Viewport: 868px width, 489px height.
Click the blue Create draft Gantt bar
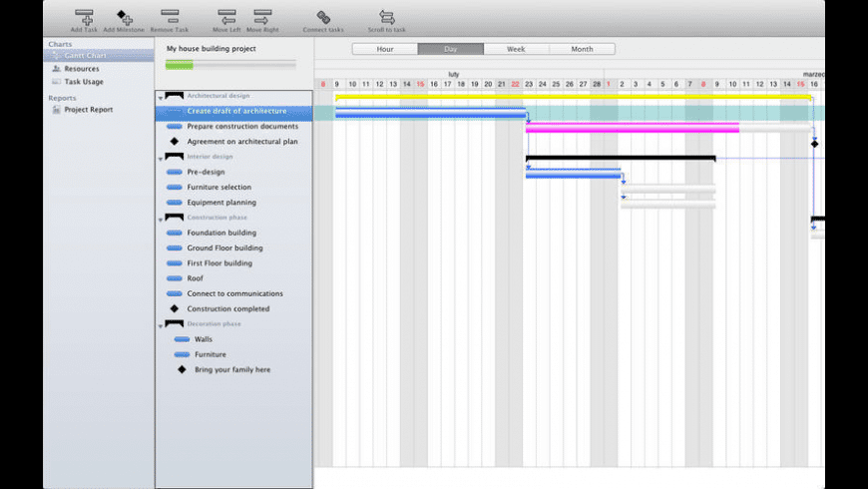pos(430,113)
